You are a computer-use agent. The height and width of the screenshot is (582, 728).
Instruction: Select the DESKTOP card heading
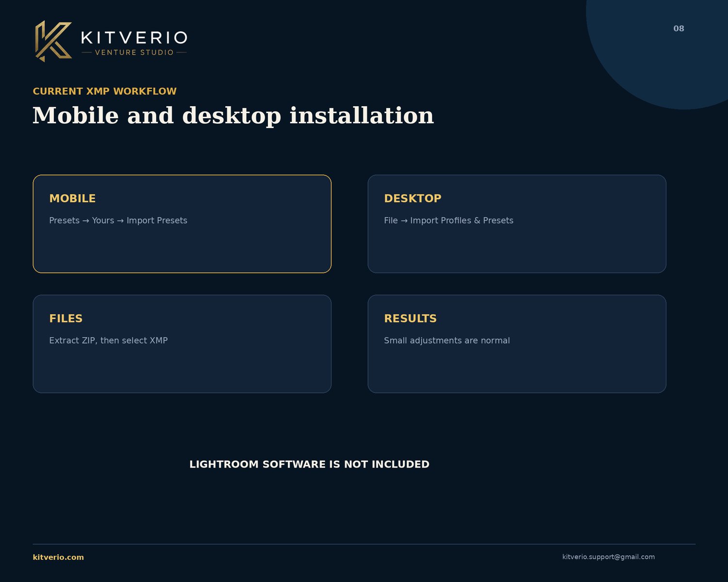[413, 198]
